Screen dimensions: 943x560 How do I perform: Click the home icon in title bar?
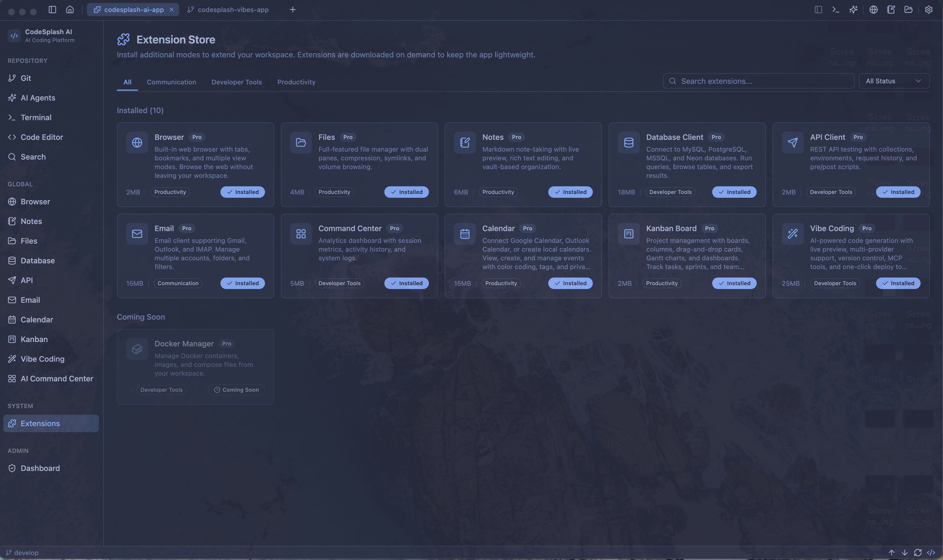click(70, 10)
